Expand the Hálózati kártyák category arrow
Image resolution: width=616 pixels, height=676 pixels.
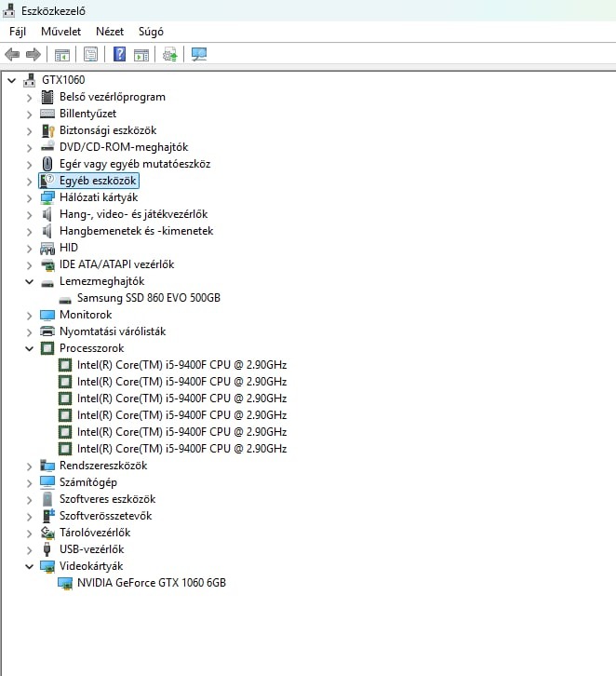coord(29,198)
